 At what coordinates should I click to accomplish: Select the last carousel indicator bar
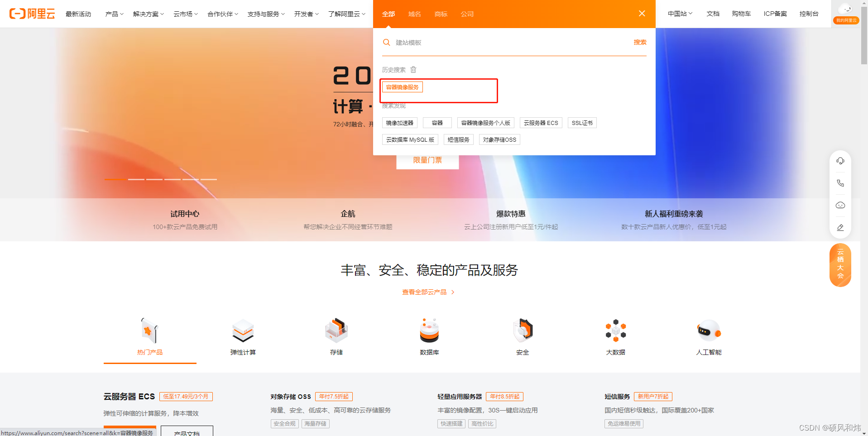click(x=209, y=179)
